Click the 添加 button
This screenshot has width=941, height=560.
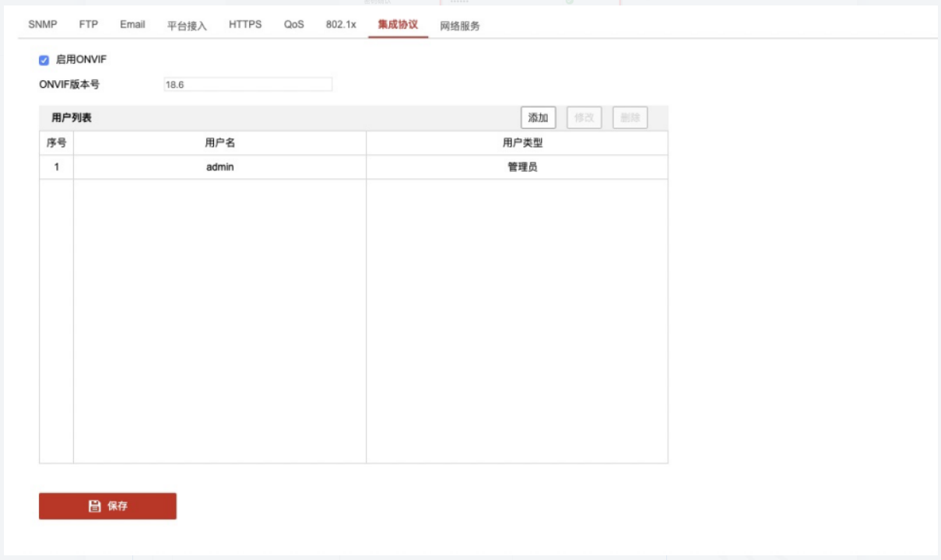pyautogui.click(x=538, y=117)
